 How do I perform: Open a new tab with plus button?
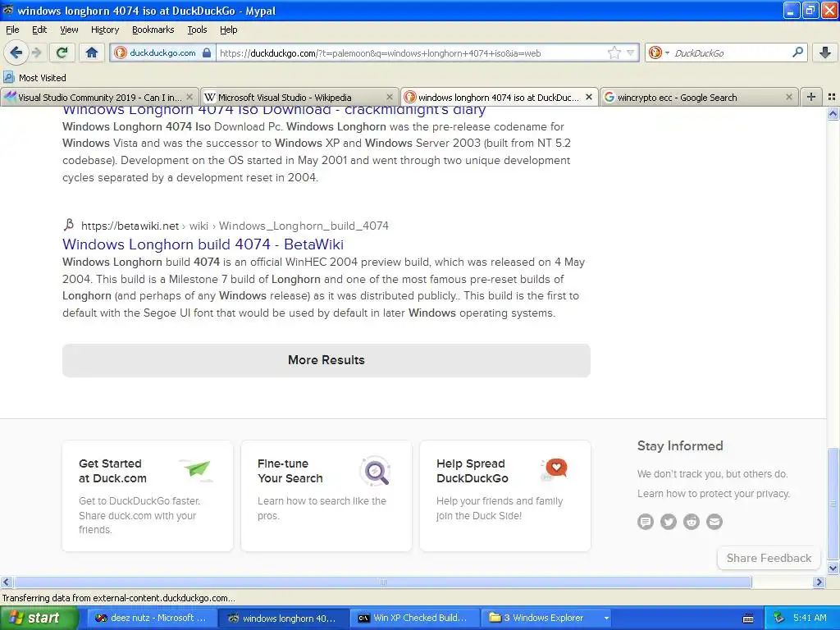click(811, 97)
